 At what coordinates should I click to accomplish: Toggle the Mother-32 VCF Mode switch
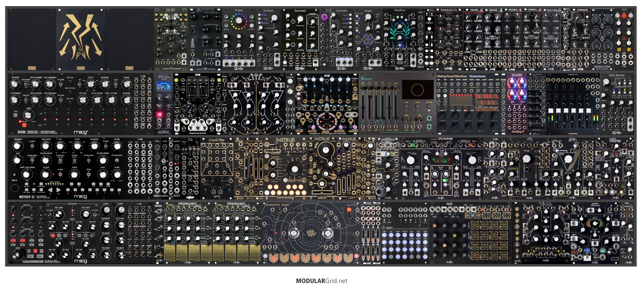(x=75, y=160)
